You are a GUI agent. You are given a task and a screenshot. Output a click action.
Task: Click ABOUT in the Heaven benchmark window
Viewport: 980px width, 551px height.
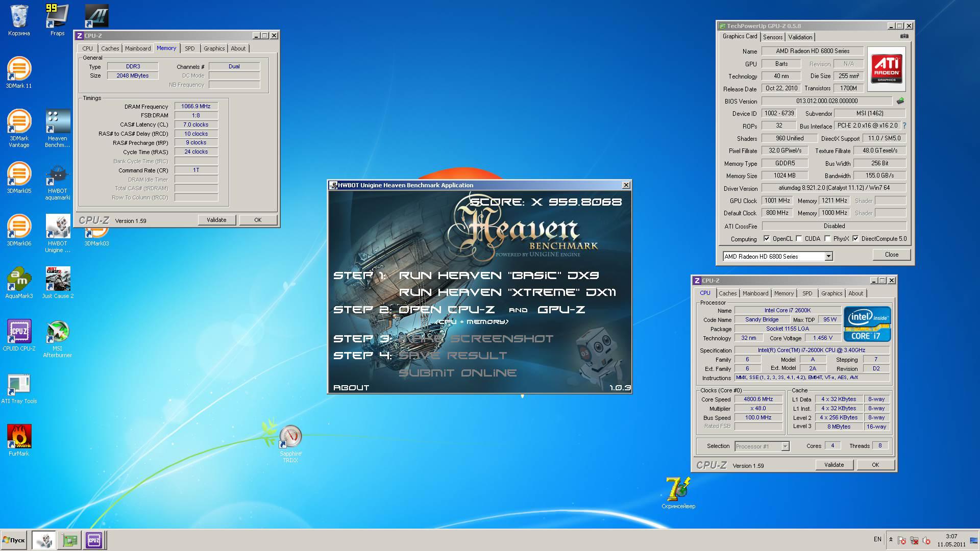point(351,388)
